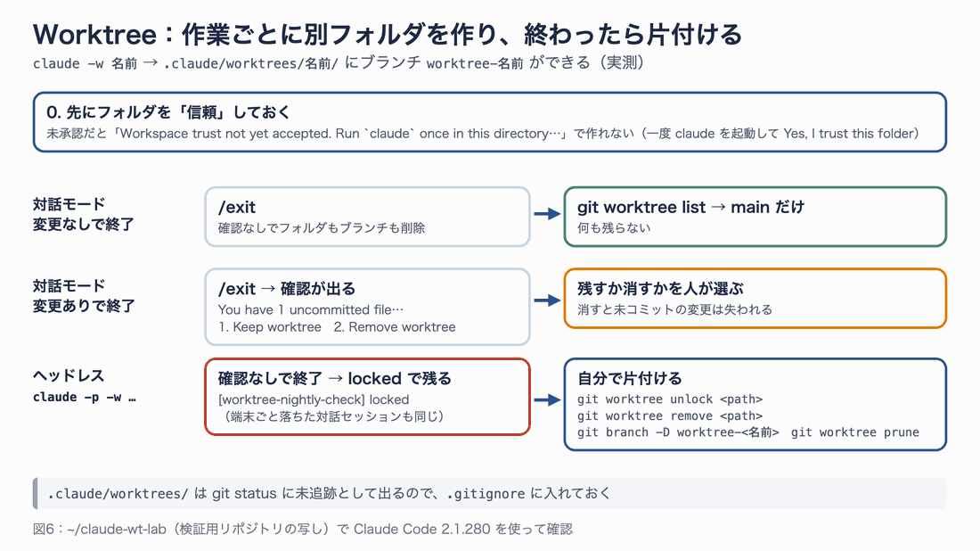Image resolution: width=980 pixels, height=551 pixels.
Task: Click the 'git worktree prune' command
Action: (855, 432)
